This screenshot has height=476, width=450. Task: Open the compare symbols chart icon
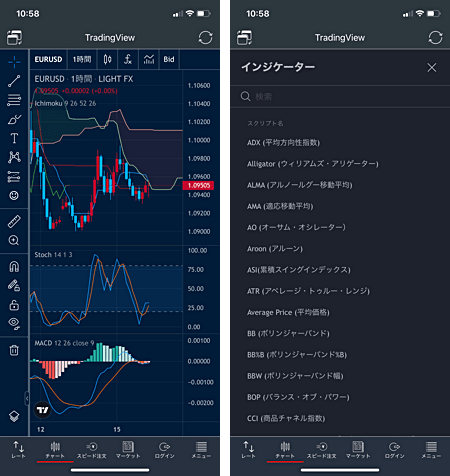(x=149, y=59)
